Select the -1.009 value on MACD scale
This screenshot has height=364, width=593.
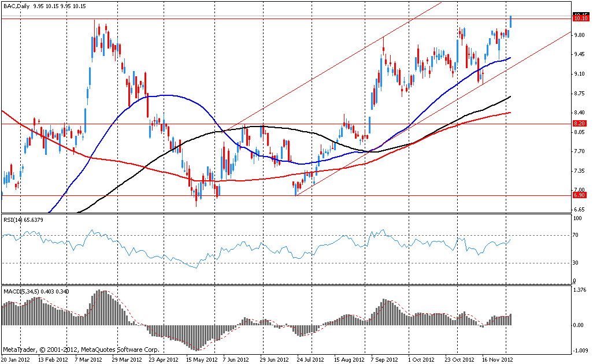580,350
